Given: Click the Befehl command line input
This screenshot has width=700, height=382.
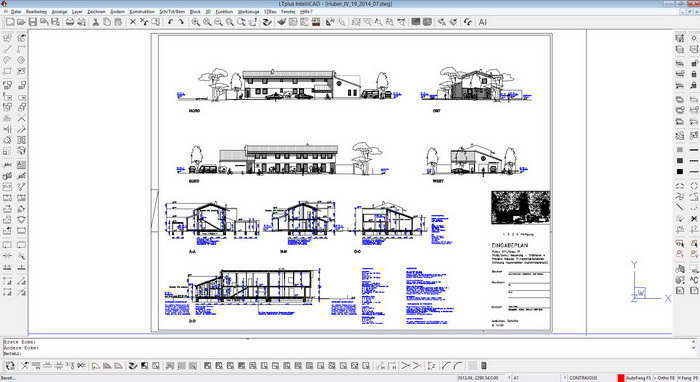Looking at the screenshot, I should pyautogui.click(x=348, y=353).
